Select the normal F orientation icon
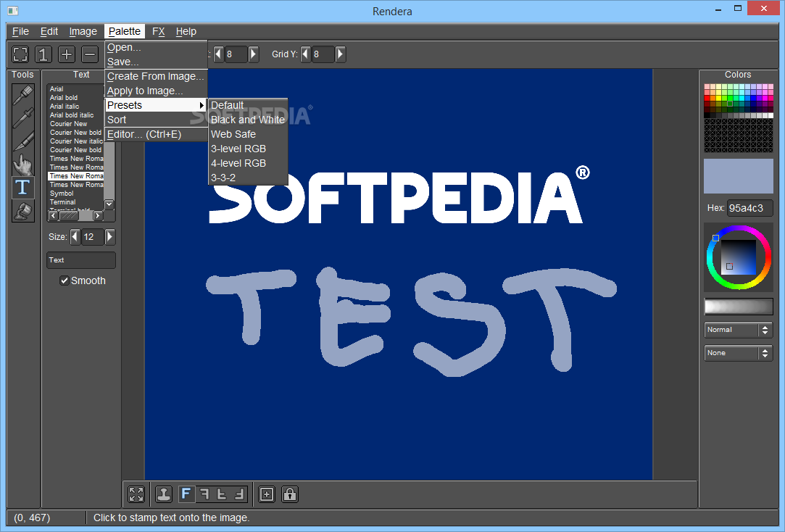 (x=186, y=494)
